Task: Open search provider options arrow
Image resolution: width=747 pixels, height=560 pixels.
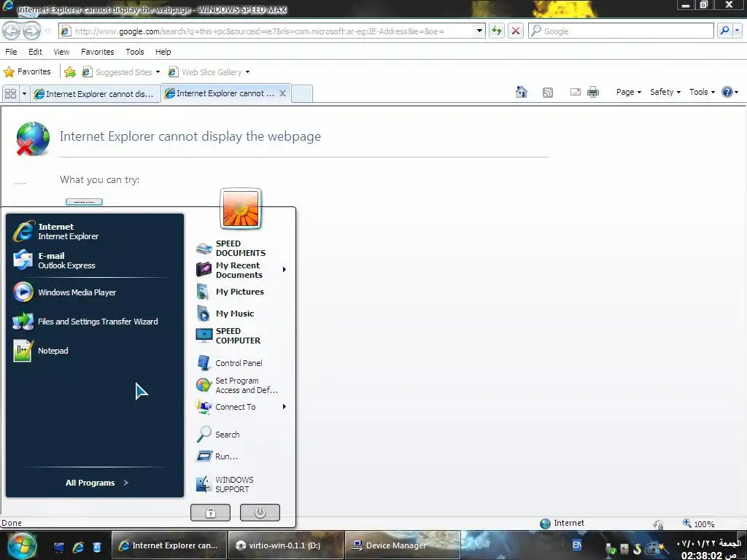Action: 738,31
